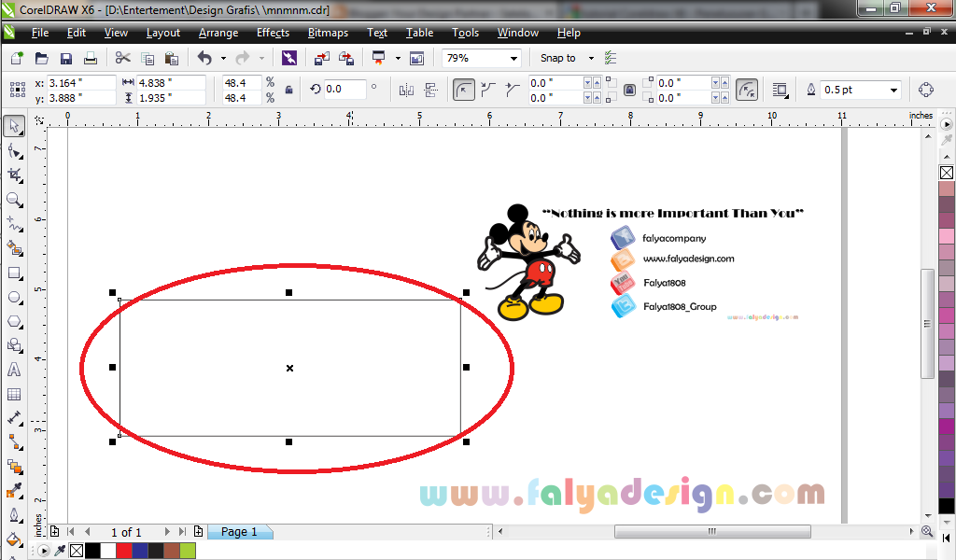Viewport: 956px width, 560px height.
Task: Open a file with folder icon
Action: pyautogui.click(x=41, y=58)
